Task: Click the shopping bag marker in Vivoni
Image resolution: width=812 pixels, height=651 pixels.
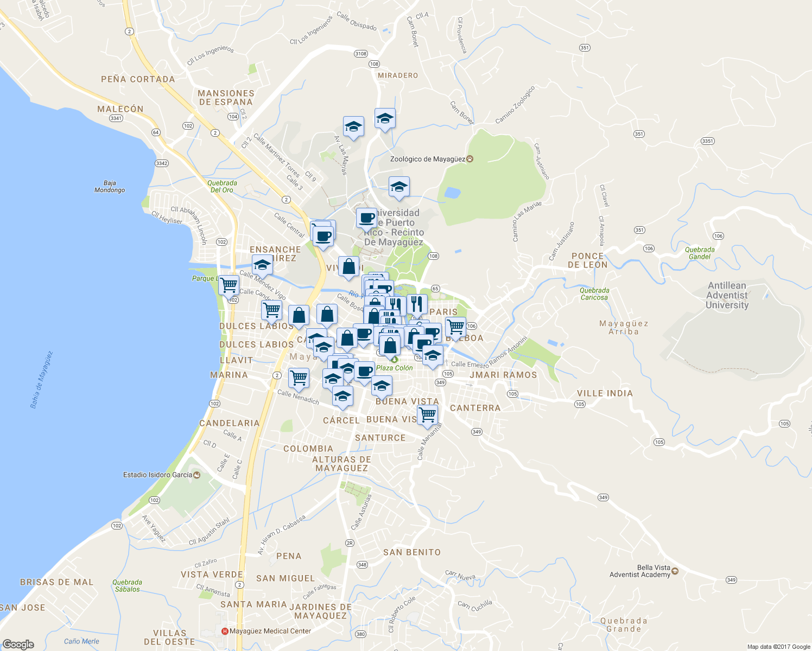Action: point(348,266)
